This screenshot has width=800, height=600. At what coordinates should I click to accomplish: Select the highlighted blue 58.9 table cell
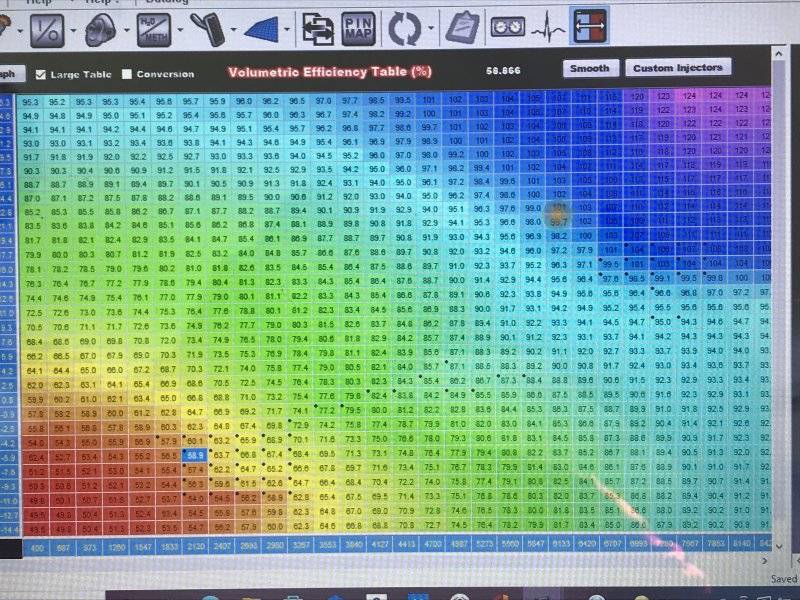click(195, 454)
